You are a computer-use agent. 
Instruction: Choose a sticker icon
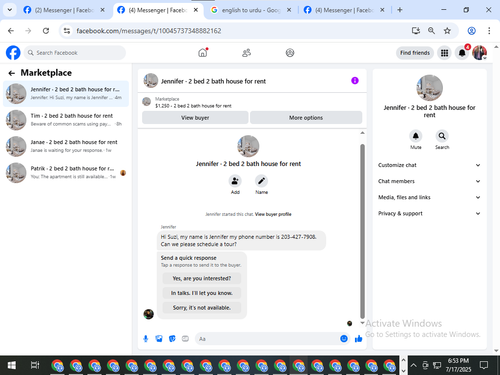click(x=172, y=339)
